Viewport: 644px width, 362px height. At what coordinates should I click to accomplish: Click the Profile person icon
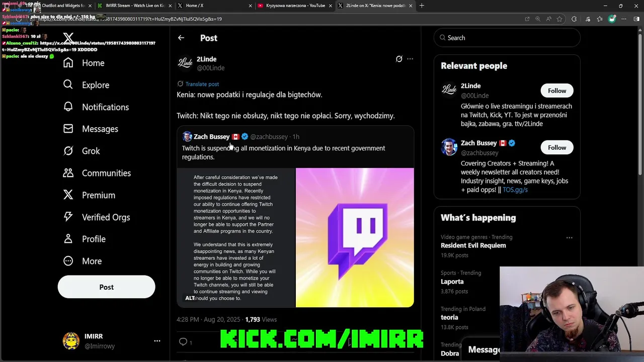tap(68, 239)
